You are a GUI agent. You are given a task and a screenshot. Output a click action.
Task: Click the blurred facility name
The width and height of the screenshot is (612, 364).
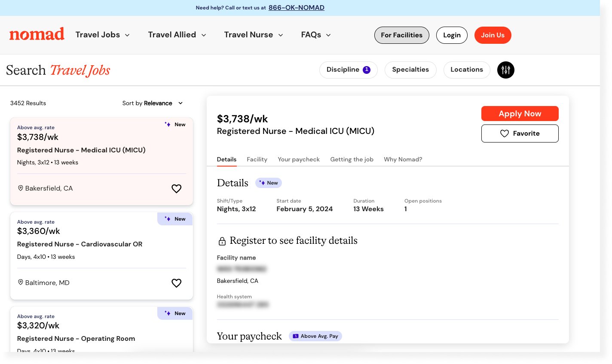[242, 269]
